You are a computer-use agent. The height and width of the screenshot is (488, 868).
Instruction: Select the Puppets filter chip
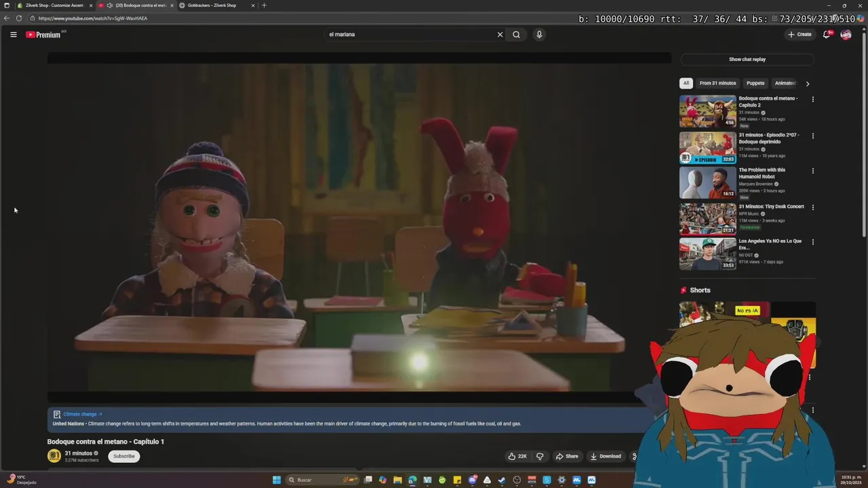(755, 83)
